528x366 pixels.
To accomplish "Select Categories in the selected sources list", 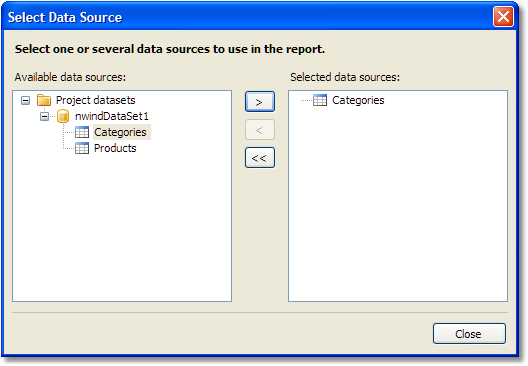I will tap(358, 100).
